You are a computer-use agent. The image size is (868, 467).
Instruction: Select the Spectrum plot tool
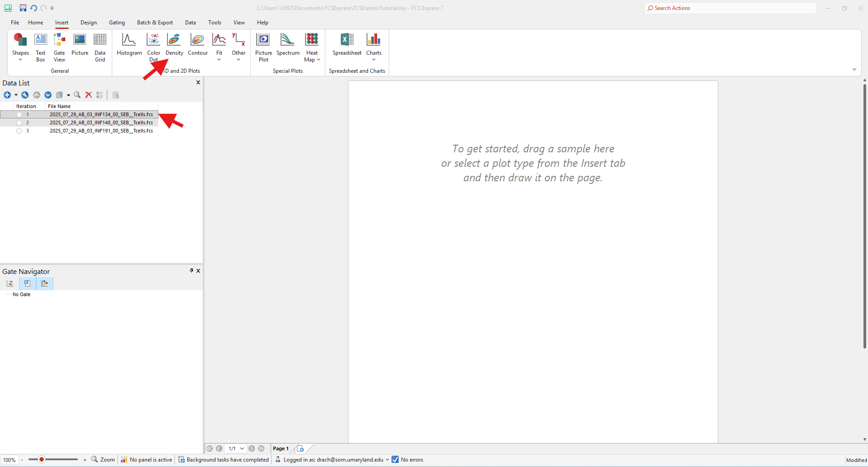(x=288, y=44)
